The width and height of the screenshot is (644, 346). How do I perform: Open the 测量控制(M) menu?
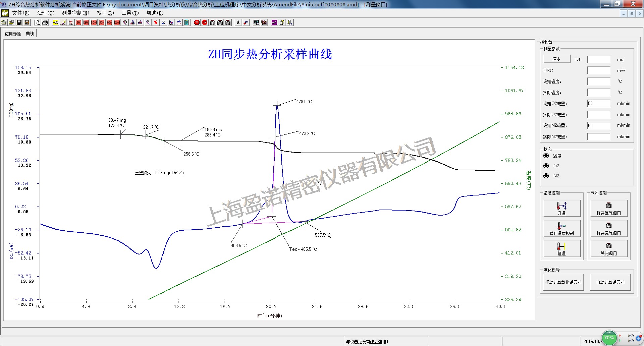[x=75, y=13]
